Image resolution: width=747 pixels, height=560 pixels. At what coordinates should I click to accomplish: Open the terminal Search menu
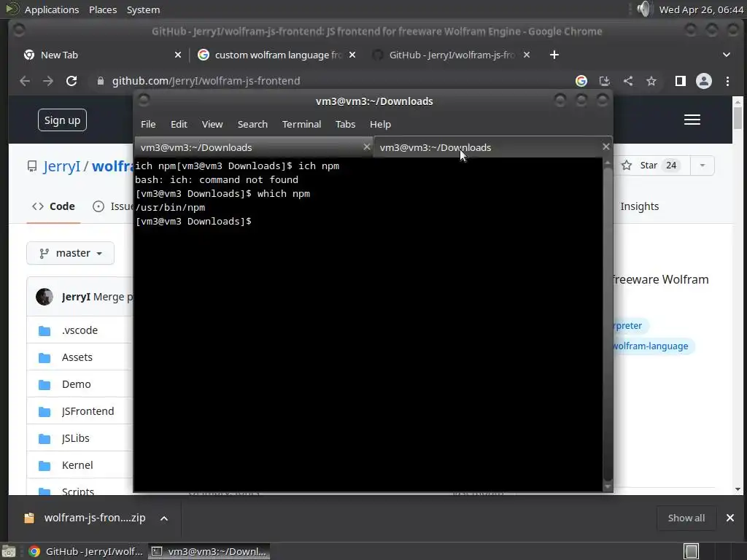coord(252,124)
